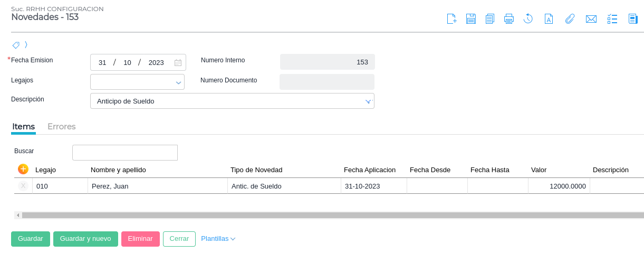Open the Fecha Emision calendar picker
The width and height of the screenshot is (644, 253).
pyautogui.click(x=178, y=62)
